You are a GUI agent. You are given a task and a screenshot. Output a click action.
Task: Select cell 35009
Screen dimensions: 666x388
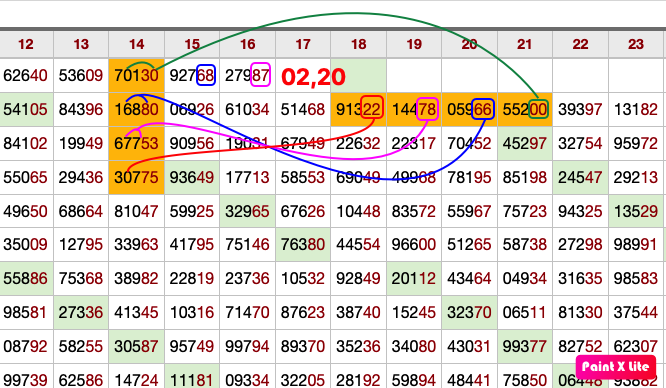(26, 245)
